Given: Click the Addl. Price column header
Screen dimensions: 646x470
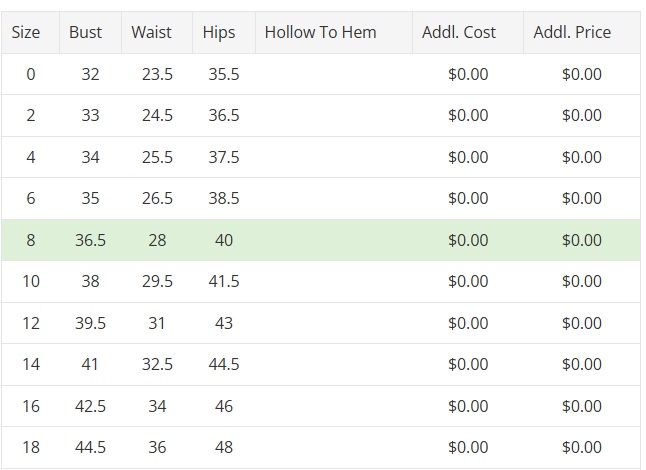Looking at the screenshot, I should (572, 32).
